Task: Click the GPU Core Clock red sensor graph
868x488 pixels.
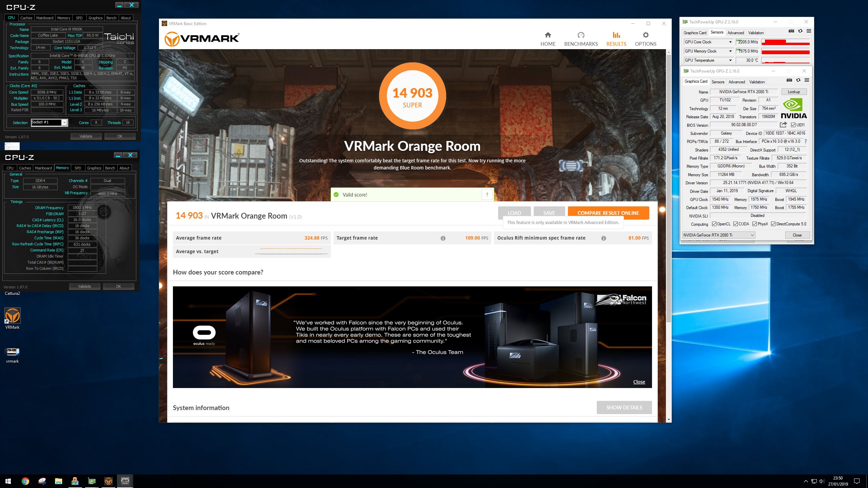Action: (x=786, y=42)
